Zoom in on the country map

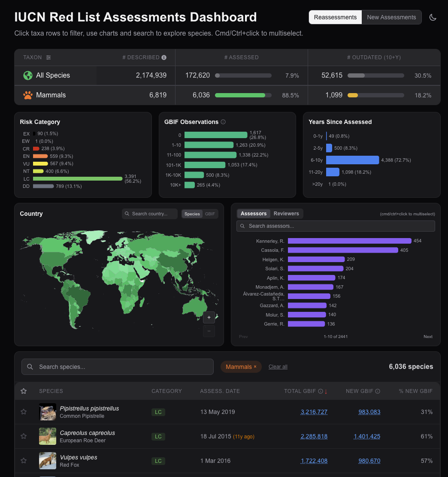coord(209,317)
